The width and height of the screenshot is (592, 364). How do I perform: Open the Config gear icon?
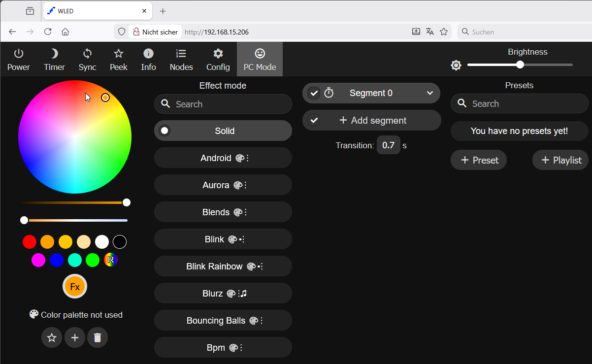click(218, 54)
